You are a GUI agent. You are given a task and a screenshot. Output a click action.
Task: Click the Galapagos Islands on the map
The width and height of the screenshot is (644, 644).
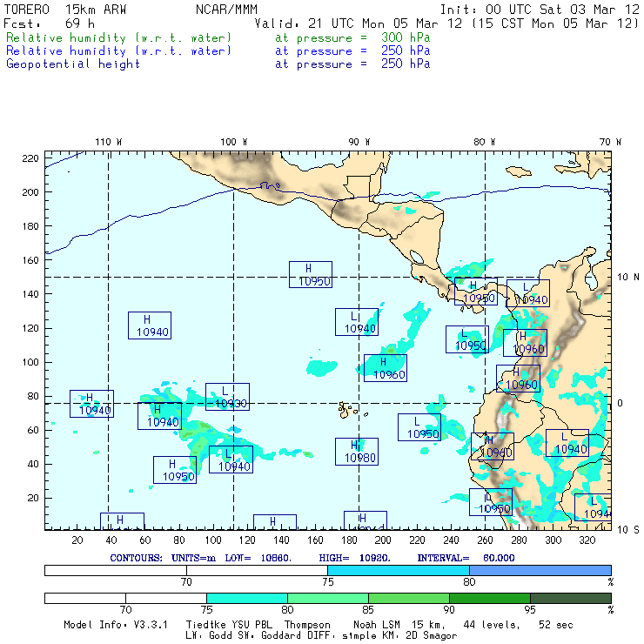(x=347, y=410)
